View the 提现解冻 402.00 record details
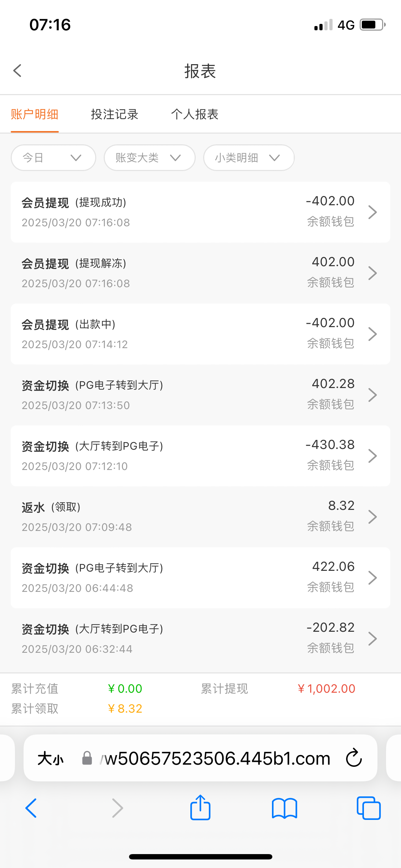 [200, 273]
